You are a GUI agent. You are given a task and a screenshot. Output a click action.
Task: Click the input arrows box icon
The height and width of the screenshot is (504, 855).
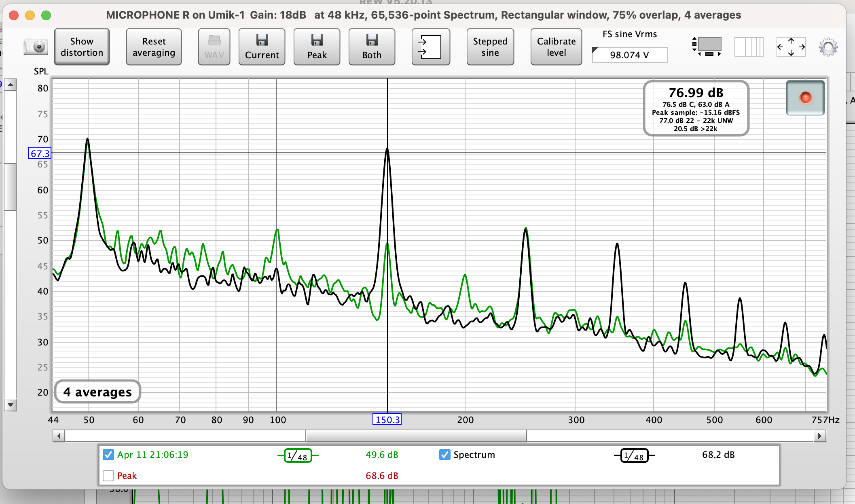[430, 47]
